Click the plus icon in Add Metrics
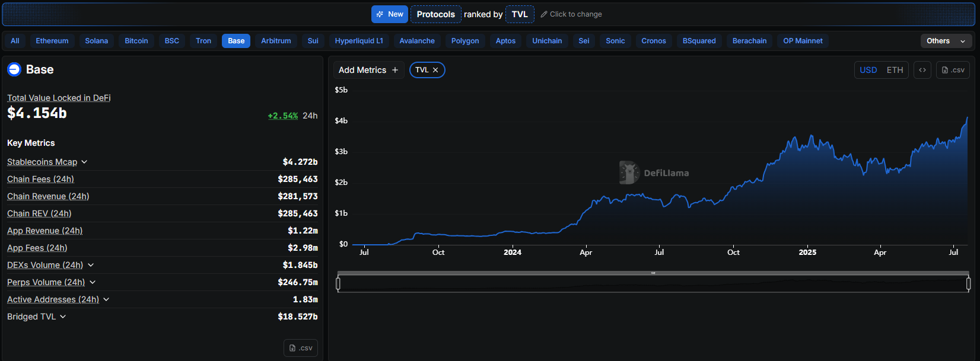This screenshot has height=361, width=980. coord(395,70)
